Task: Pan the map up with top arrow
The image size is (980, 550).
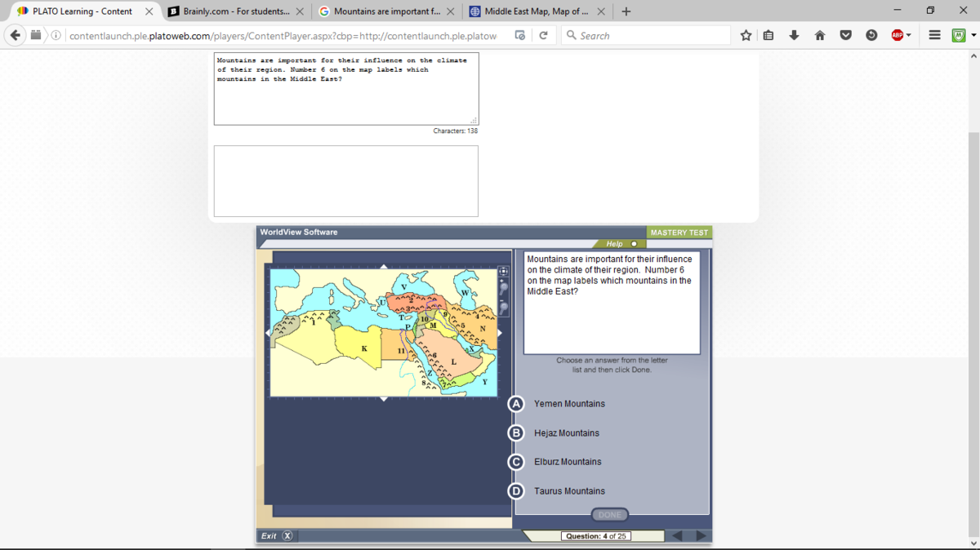Action: 384,266
